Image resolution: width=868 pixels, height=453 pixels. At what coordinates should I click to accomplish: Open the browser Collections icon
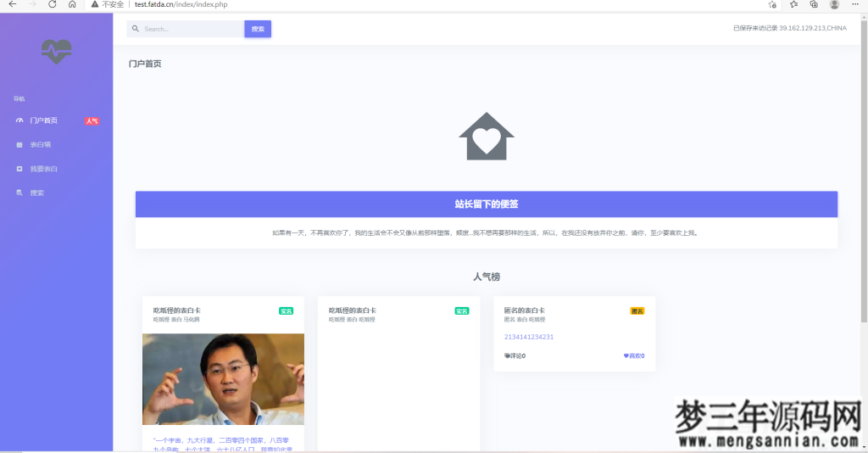[x=814, y=4]
